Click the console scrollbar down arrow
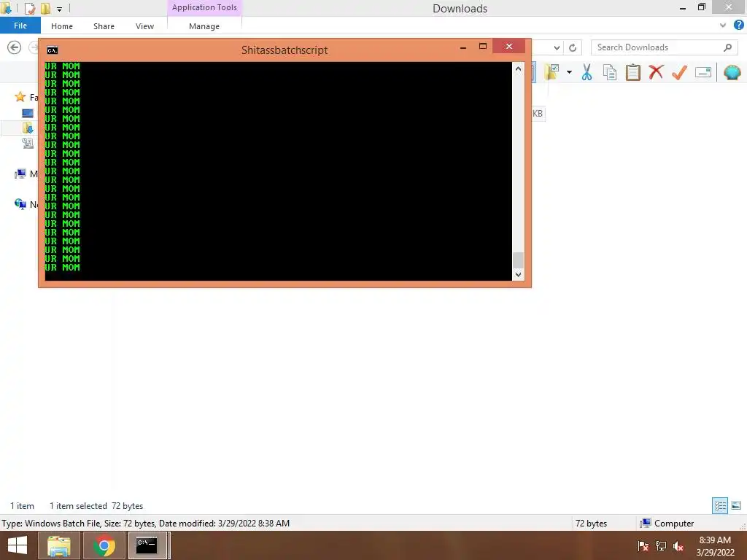The height and width of the screenshot is (560, 747). (x=518, y=275)
